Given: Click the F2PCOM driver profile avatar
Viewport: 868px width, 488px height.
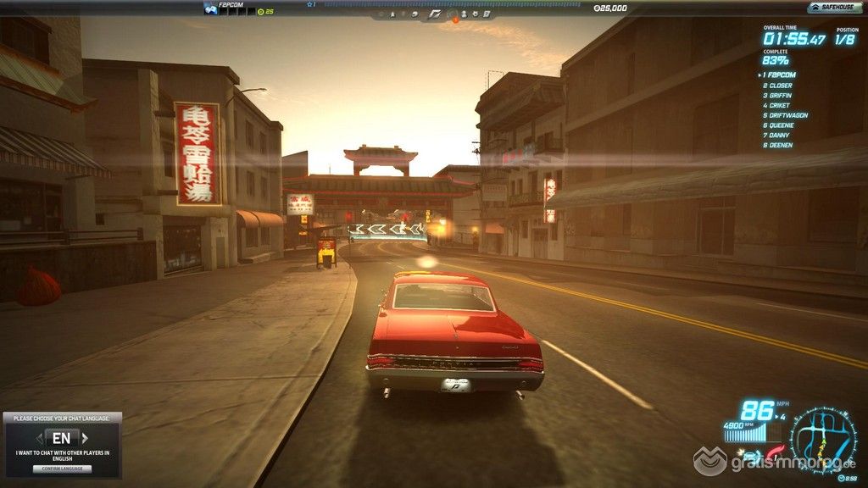Looking at the screenshot, I should pos(210,8).
